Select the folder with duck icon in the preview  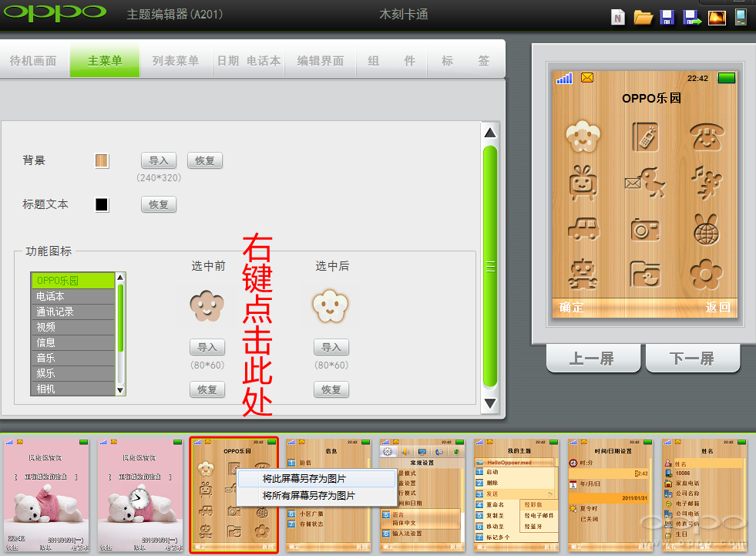tap(645, 274)
